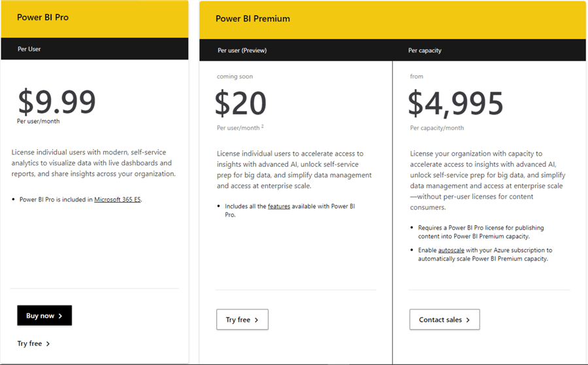The width and height of the screenshot is (588, 365).
Task: Click the chevron next to Pro's Try free
Action: tap(48, 343)
